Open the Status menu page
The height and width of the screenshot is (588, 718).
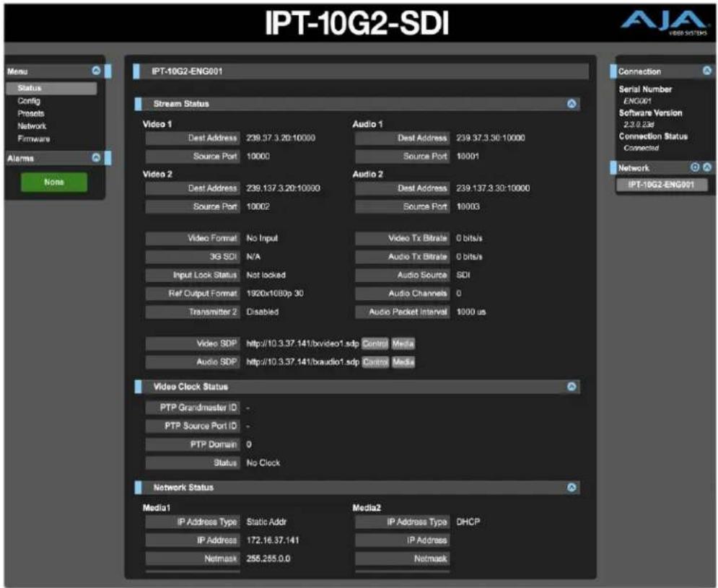(x=51, y=88)
